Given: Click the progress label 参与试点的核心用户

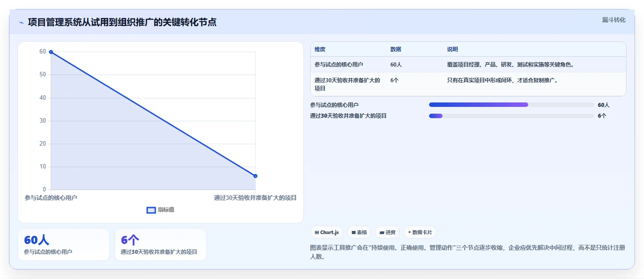Looking at the screenshot, I should [x=334, y=105].
